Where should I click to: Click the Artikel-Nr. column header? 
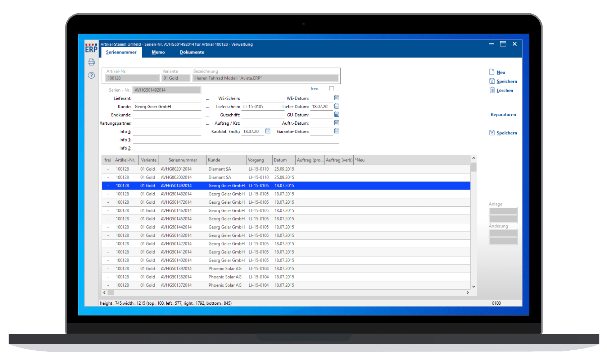coord(126,160)
